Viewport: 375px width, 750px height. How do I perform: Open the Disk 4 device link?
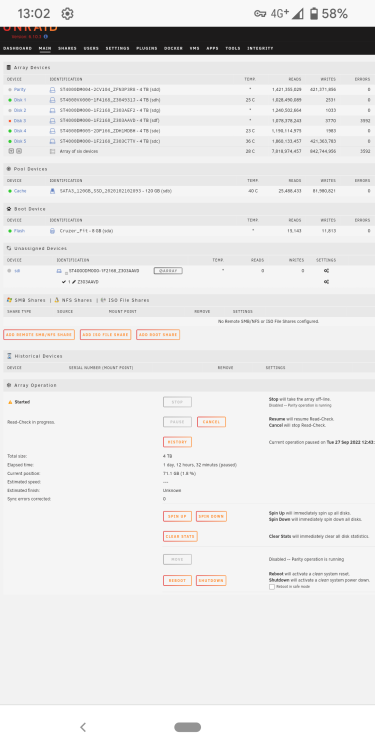pos(20,131)
